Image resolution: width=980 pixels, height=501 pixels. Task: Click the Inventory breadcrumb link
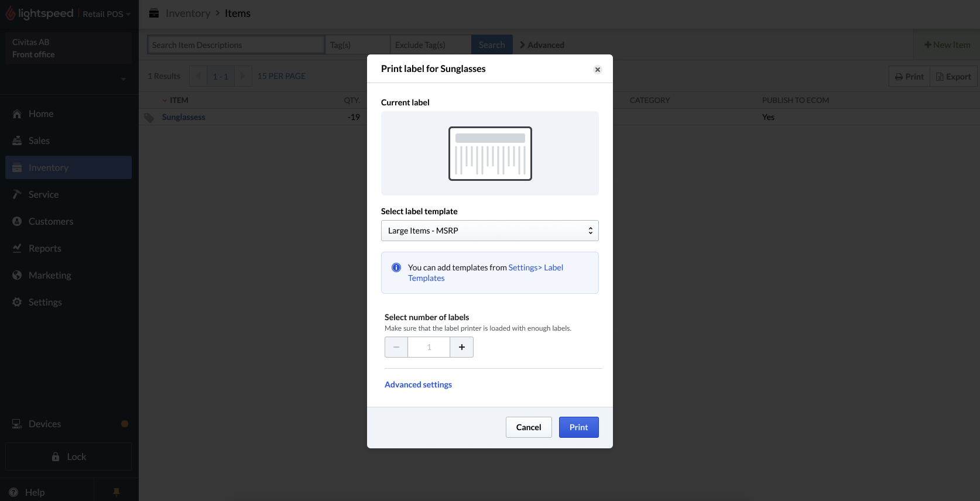pos(188,13)
